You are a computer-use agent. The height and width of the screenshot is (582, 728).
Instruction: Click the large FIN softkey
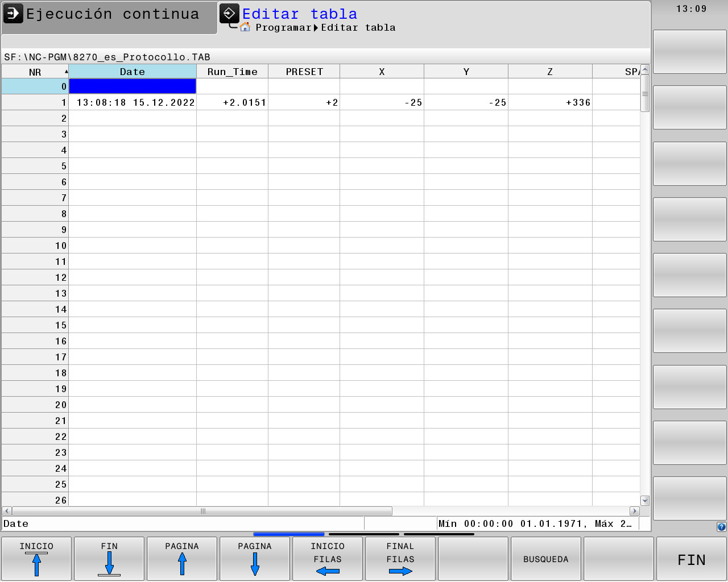click(x=692, y=559)
